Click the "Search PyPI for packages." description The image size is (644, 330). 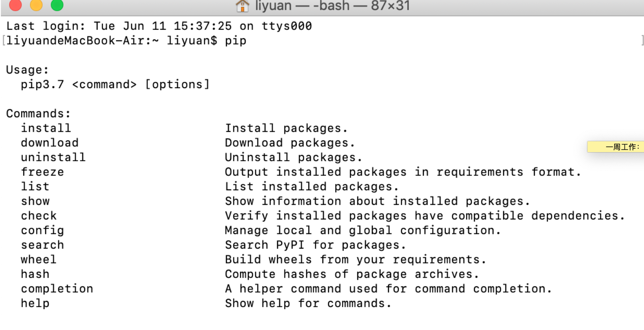pos(315,245)
